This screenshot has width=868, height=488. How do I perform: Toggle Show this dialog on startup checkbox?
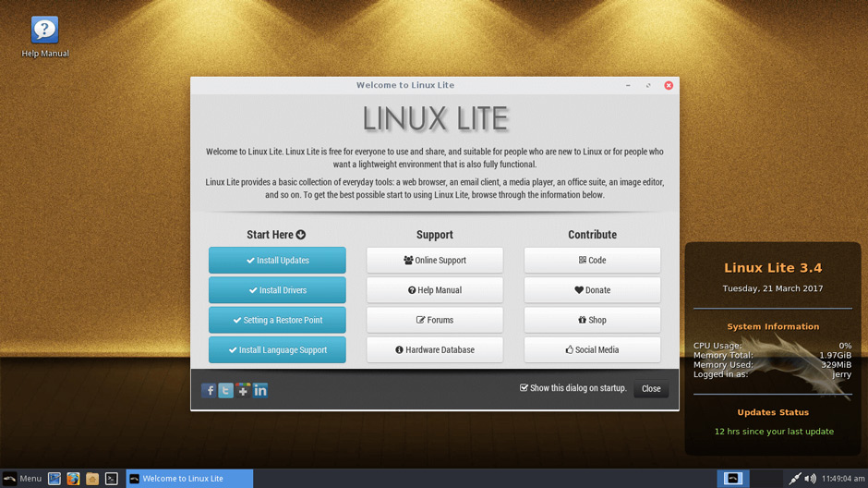point(524,388)
